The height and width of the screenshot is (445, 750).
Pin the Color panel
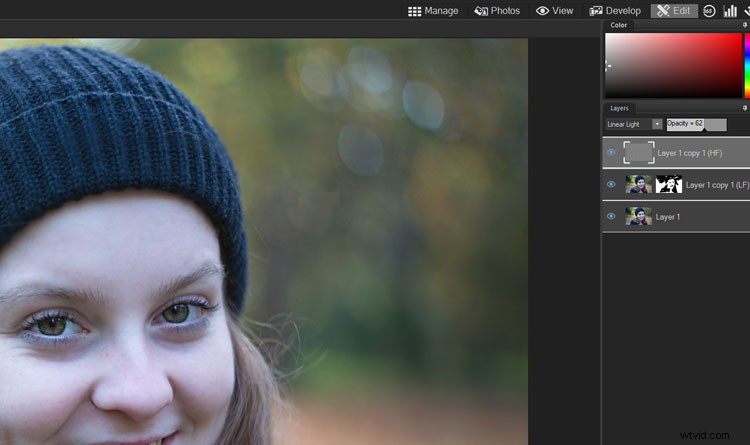coord(745,25)
